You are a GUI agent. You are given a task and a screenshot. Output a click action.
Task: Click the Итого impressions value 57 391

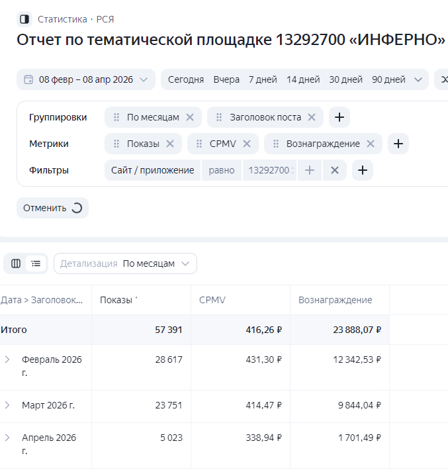click(169, 330)
